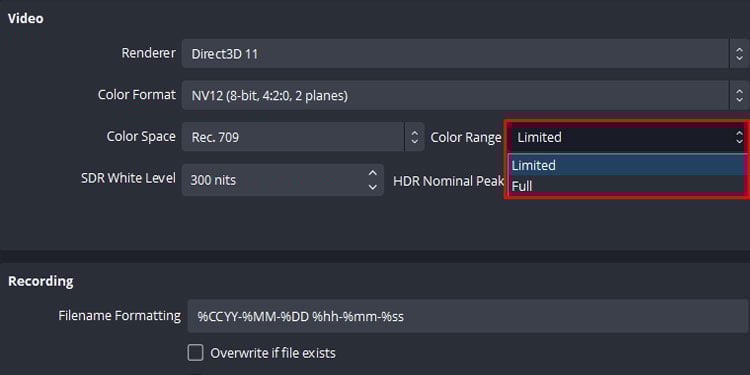Click the Filename Formatting label
This screenshot has height=375, width=750.
120,316
